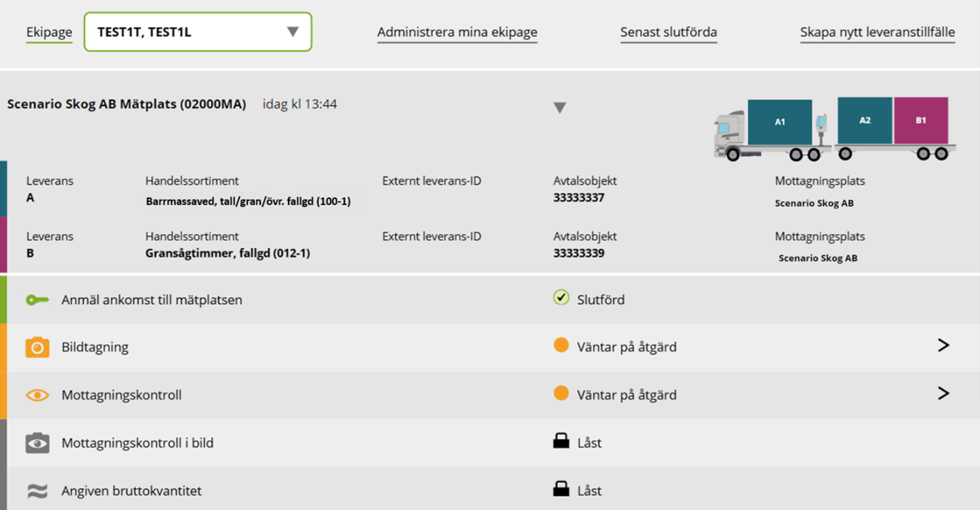This screenshot has width=980, height=510.
Task: Click the Slutförd green checkmark status
Action: pos(561,297)
